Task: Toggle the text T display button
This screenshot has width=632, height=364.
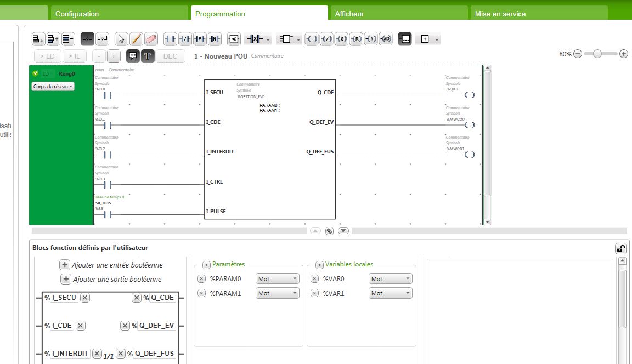Action: [x=148, y=56]
